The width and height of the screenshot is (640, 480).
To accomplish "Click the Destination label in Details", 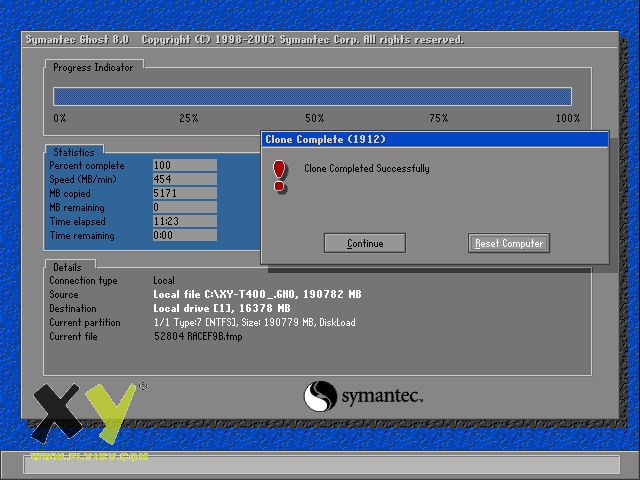I will [x=73, y=308].
